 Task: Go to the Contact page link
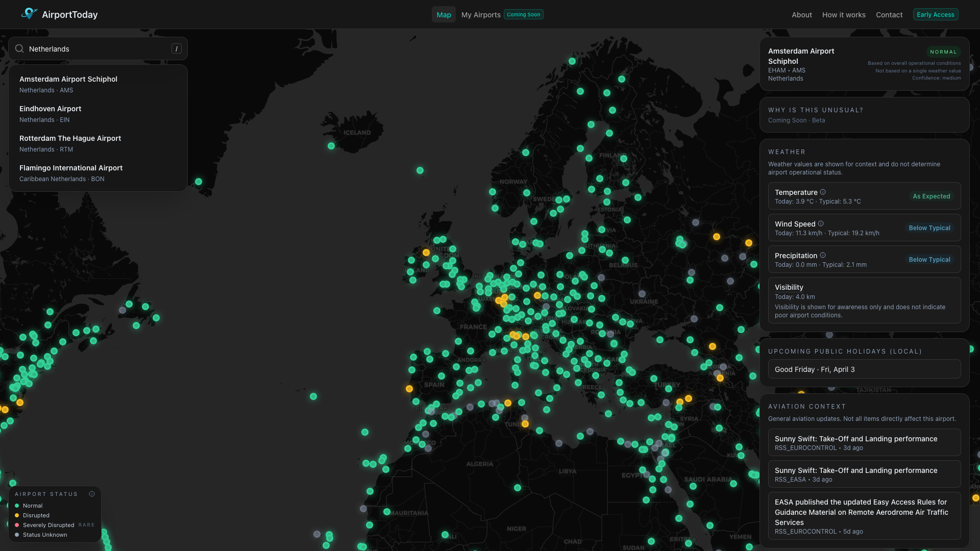click(889, 15)
